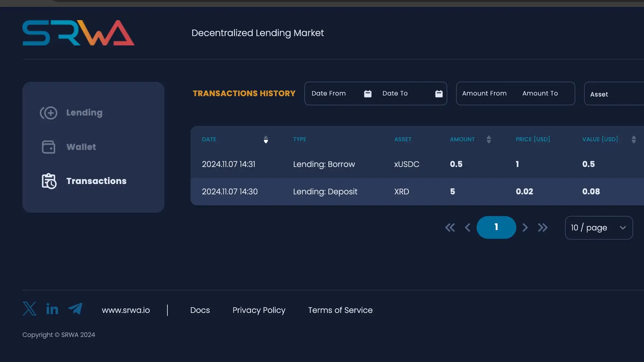644x362 pixels.
Task: Go to previous page arrow
Action: point(468,228)
